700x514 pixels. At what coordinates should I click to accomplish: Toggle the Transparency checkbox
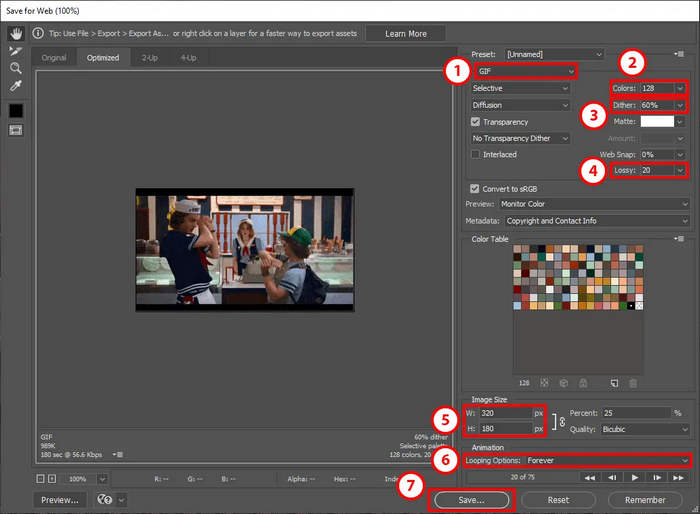tap(475, 122)
